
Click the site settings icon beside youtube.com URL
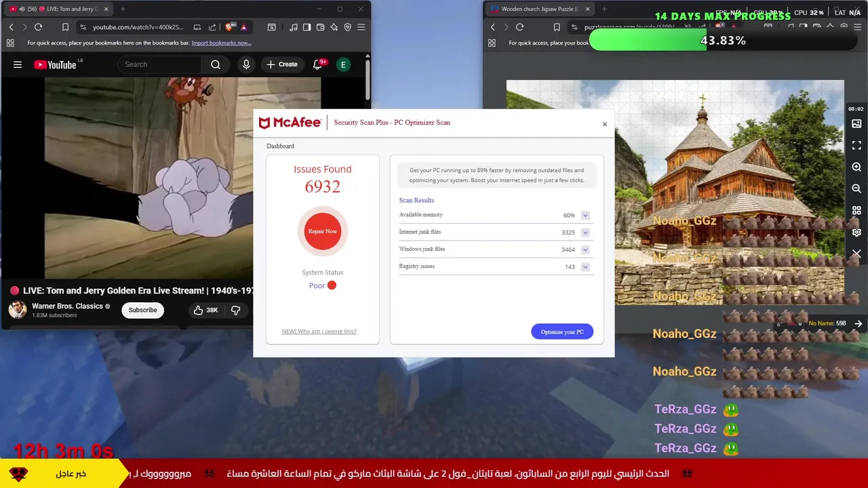click(83, 27)
